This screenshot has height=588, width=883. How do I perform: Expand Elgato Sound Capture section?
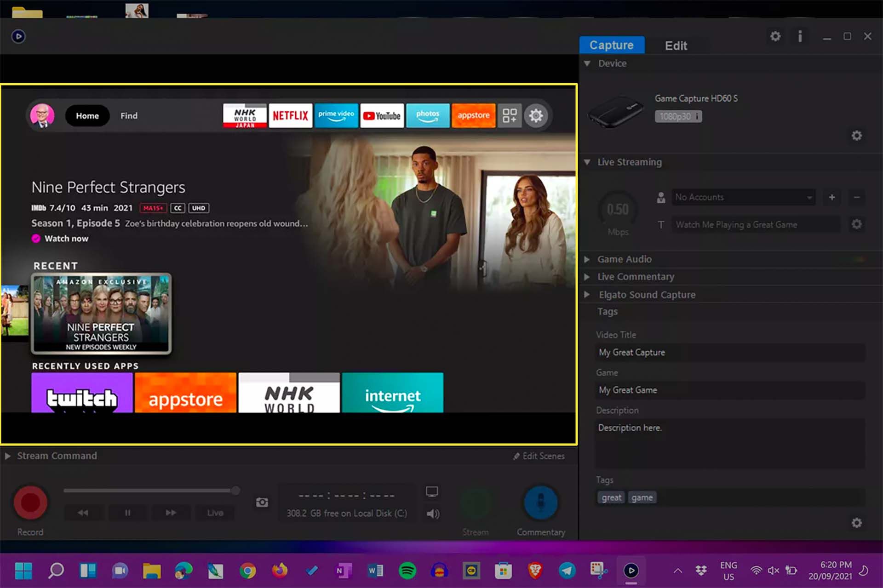pyautogui.click(x=587, y=295)
